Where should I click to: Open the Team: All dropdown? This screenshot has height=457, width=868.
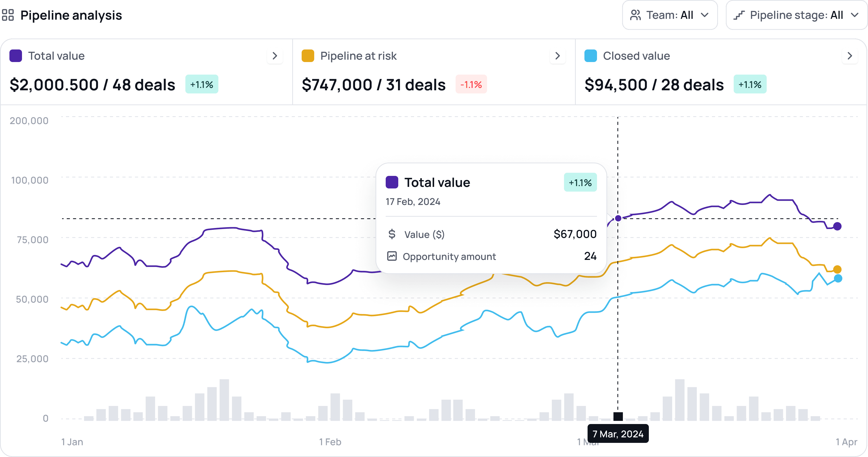pyautogui.click(x=670, y=15)
